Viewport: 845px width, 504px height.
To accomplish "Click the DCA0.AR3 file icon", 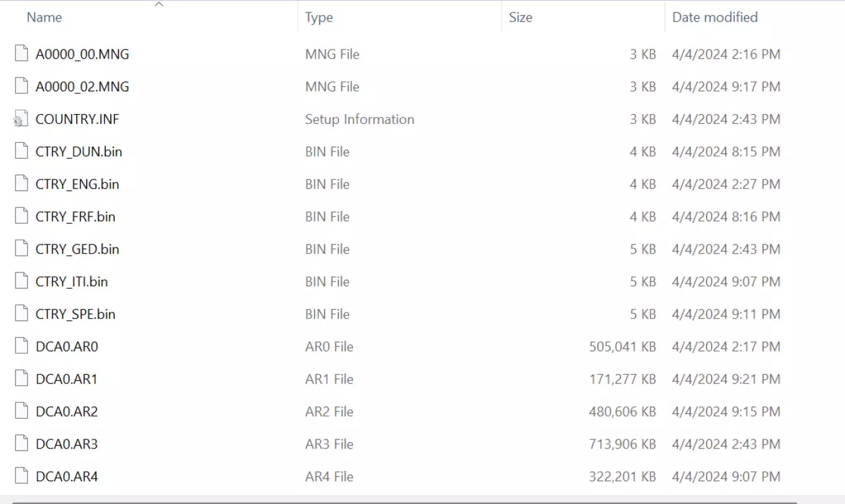I will (x=22, y=445).
